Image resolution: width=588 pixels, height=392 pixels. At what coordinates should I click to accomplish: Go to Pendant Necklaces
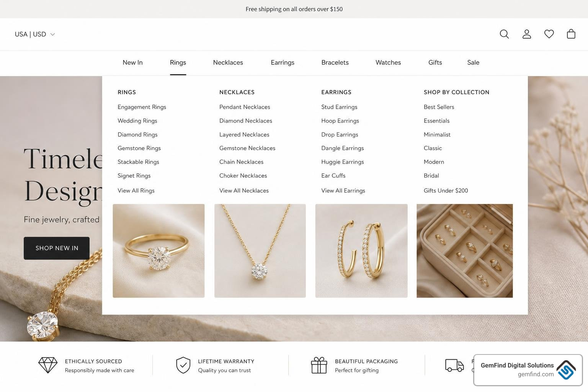[x=245, y=107]
